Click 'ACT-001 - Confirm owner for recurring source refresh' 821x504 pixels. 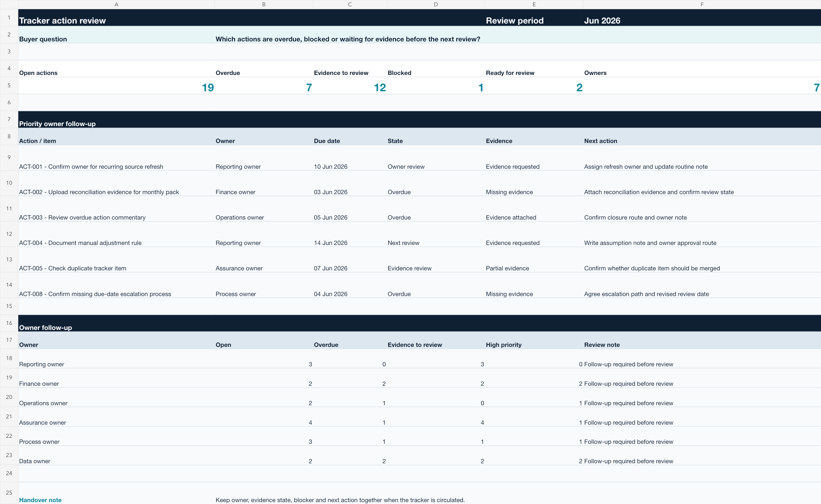point(91,167)
